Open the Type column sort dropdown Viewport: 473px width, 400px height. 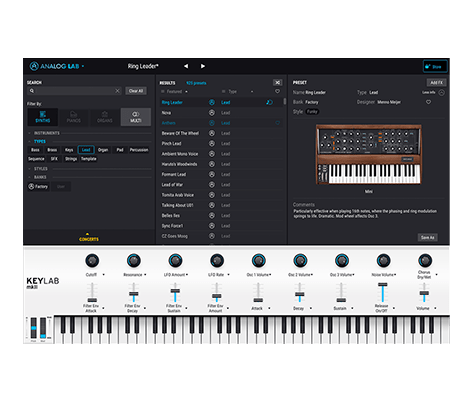point(238,92)
